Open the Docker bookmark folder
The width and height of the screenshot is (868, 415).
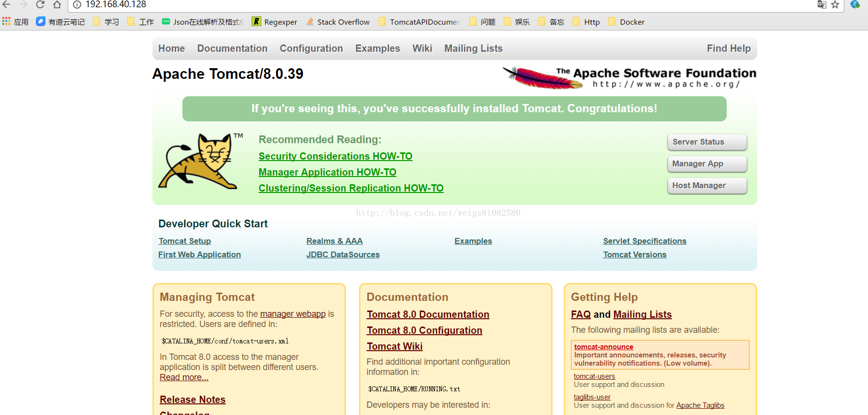[x=626, y=22]
